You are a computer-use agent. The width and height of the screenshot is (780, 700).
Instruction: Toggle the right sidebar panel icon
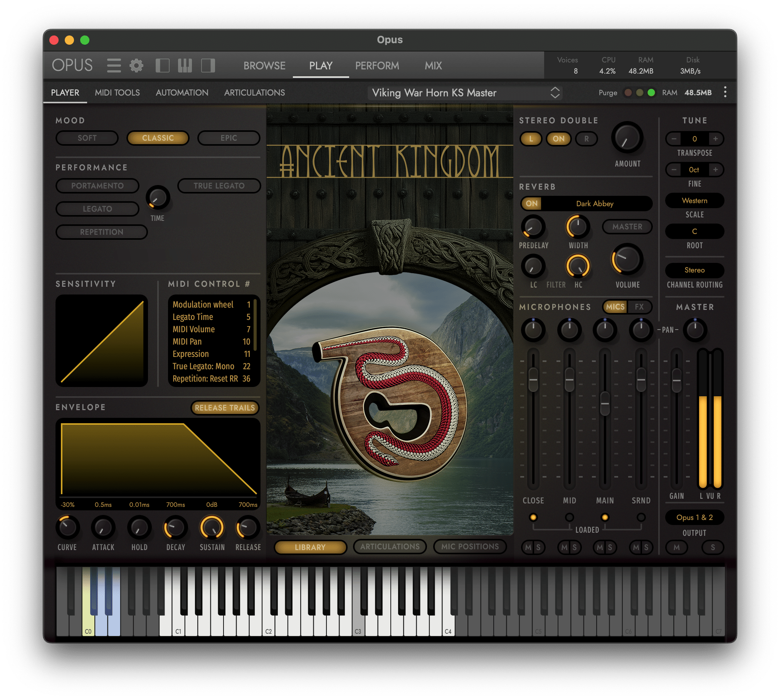[208, 66]
